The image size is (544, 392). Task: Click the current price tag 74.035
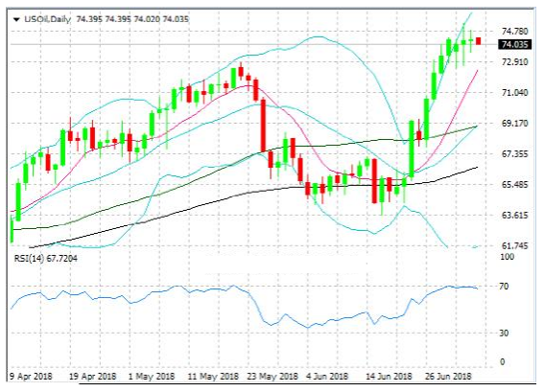coord(515,44)
